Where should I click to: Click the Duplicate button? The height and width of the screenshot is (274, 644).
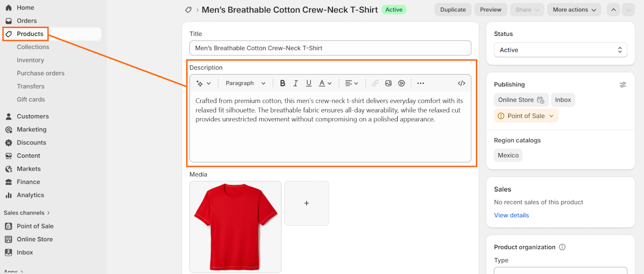[x=453, y=10]
